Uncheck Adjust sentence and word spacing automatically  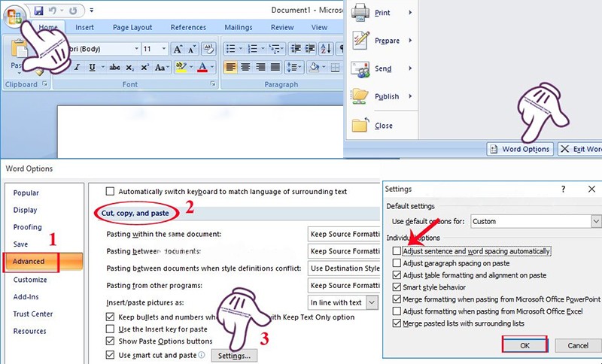pyautogui.click(x=397, y=251)
